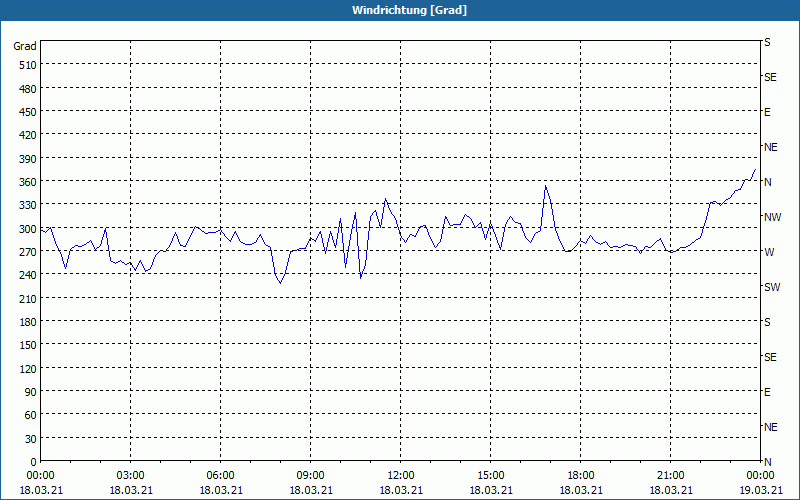This screenshot has height=500, width=800.
Task: Select the N compass label level with 0
Action: coord(767,462)
